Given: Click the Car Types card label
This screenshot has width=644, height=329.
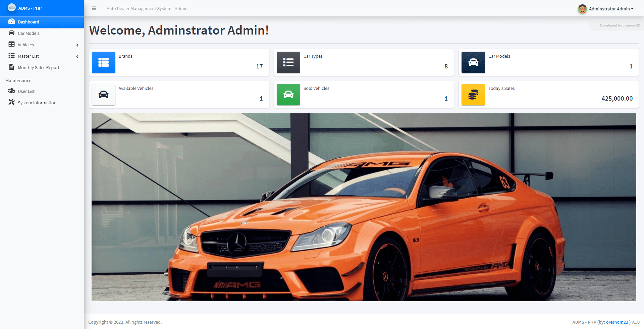Looking at the screenshot, I should coord(313,56).
